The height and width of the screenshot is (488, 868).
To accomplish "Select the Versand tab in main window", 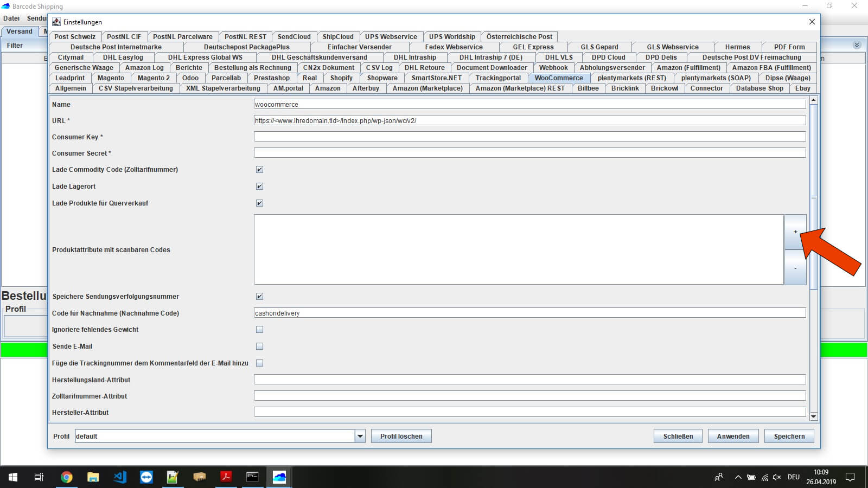I will pos(20,31).
